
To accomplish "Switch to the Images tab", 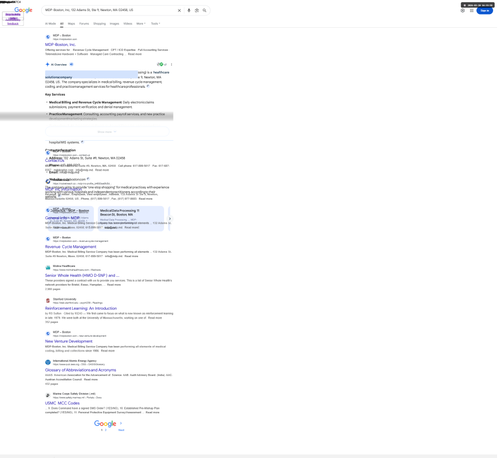I will pos(114,24).
